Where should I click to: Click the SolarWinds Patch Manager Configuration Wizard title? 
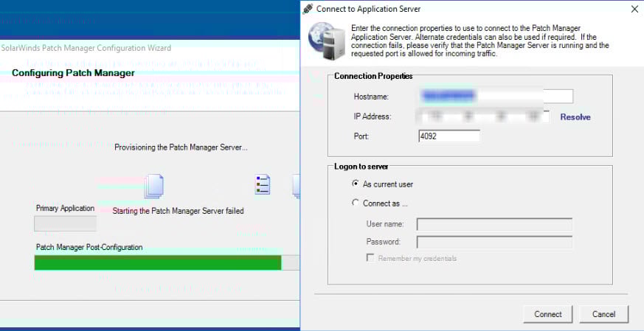point(86,48)
